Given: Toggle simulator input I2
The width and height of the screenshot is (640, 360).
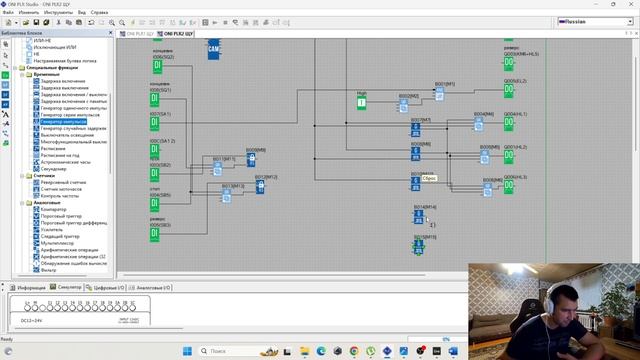Looking at the screenshot, I should coord(58,308).
